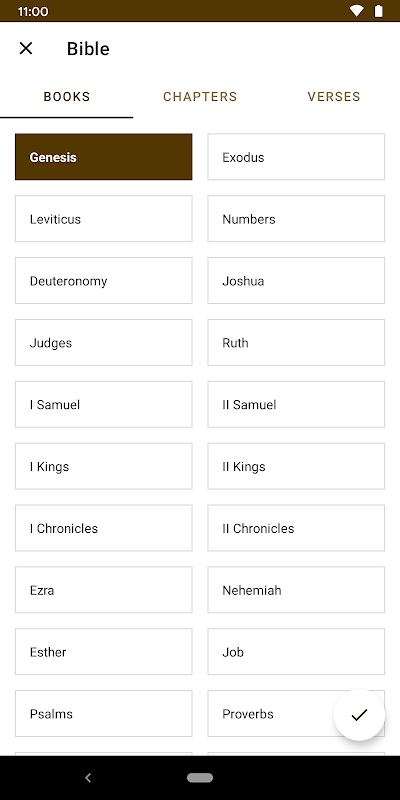Pick Nehemiah from the list
Screen dimensions: 400x800
point(296,590)
